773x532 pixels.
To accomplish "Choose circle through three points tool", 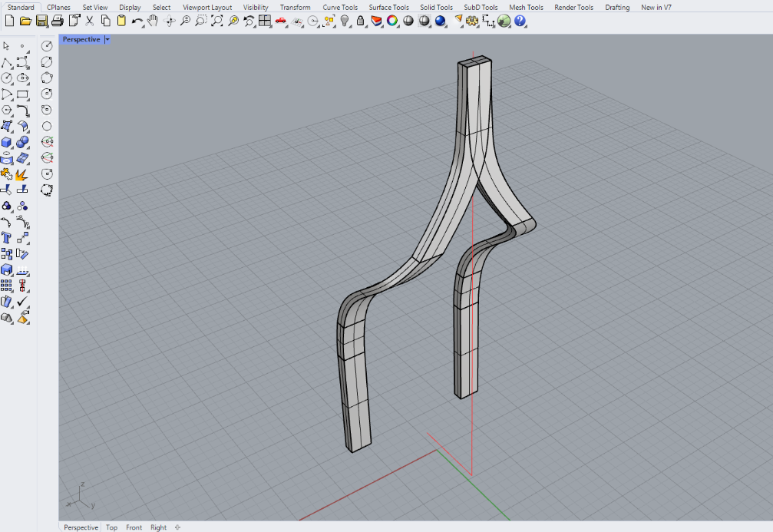I will click(47, 78).
